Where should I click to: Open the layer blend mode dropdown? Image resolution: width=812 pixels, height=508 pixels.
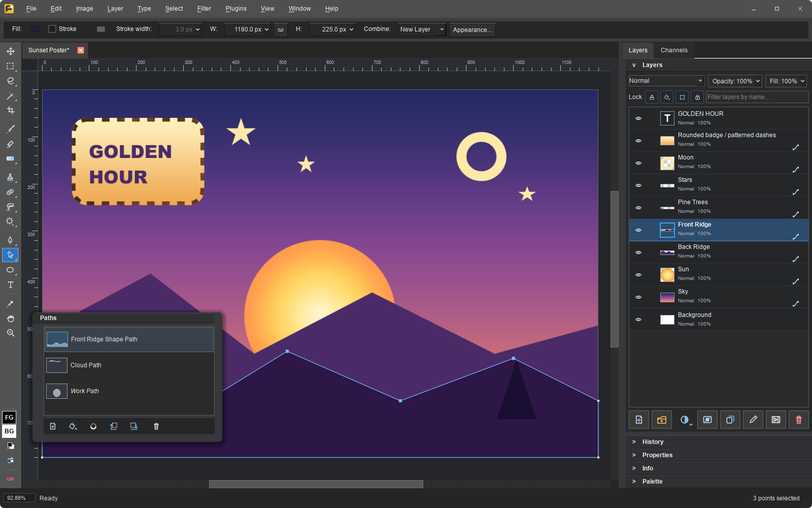pyautogui.click(x=666, y=81)
